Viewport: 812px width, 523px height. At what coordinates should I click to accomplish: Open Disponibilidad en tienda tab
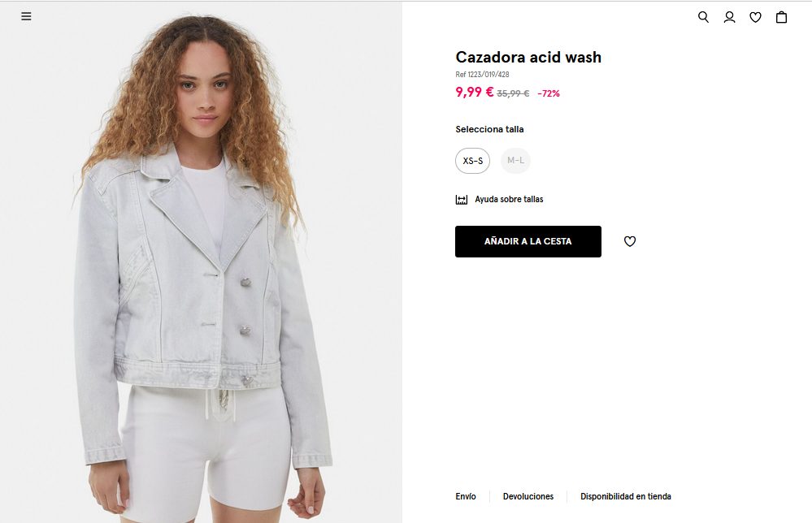pyautogui.click(x=626, y=496)
